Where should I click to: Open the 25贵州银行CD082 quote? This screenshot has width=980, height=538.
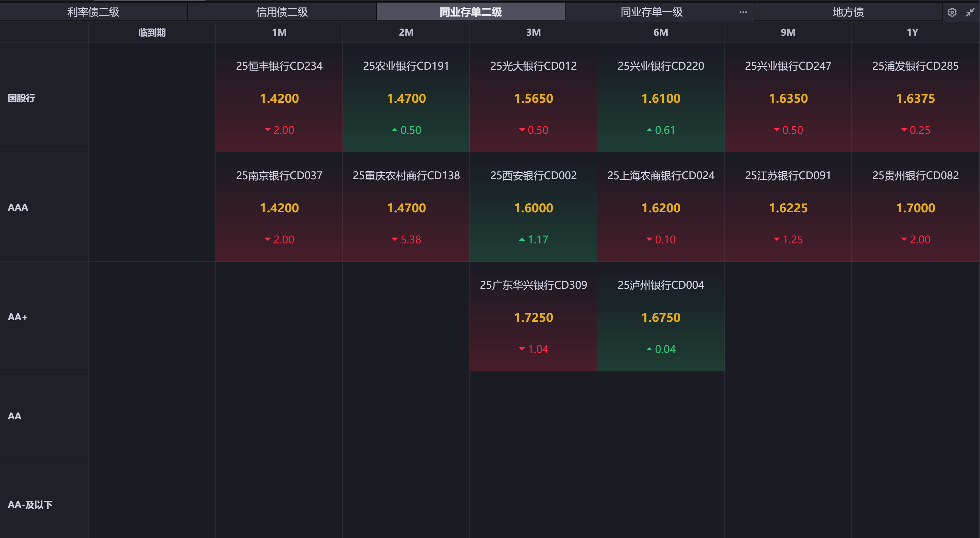coord(915,207)
